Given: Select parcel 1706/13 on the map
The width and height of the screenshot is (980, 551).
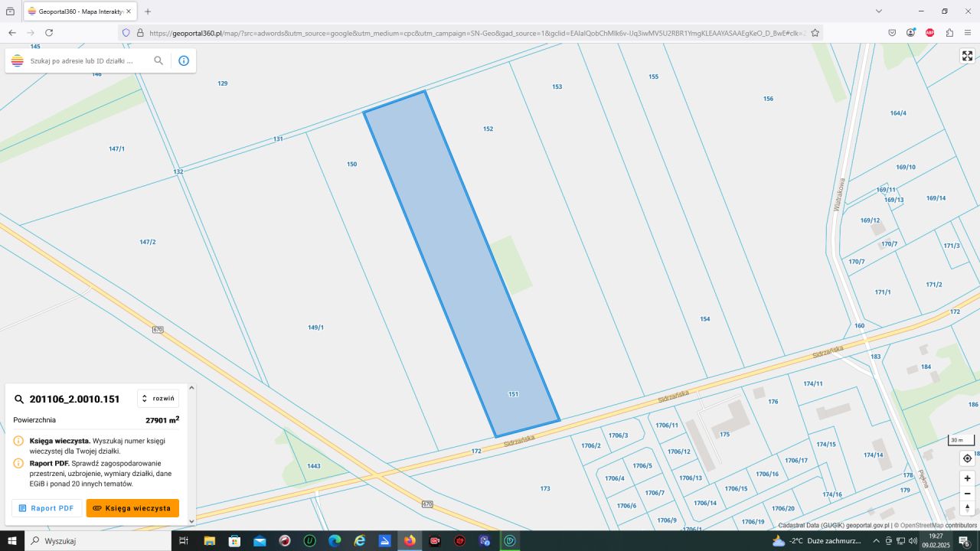Looking at the screenshot, I should click(x=690, y=478).
